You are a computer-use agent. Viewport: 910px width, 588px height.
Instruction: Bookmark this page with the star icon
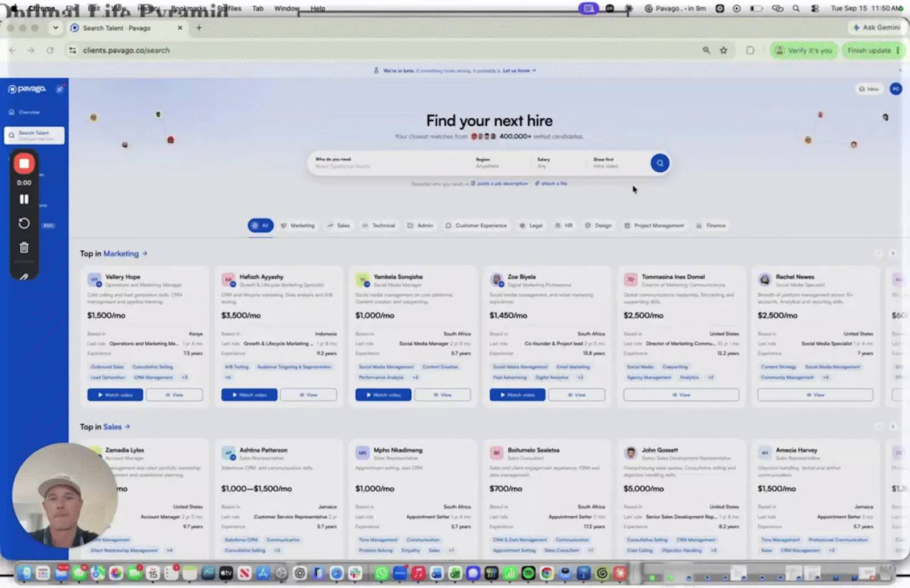coord(723,50)
